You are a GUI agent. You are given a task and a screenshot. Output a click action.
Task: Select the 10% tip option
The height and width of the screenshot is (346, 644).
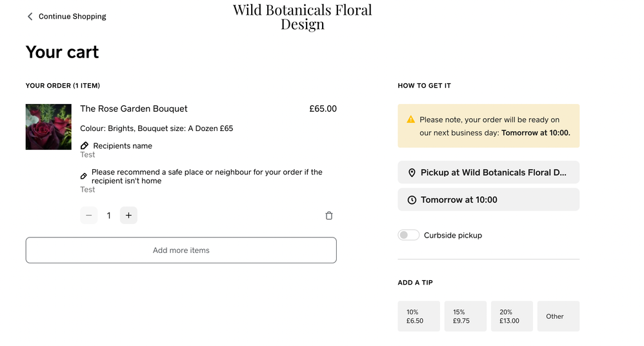[x=419, y=316]
